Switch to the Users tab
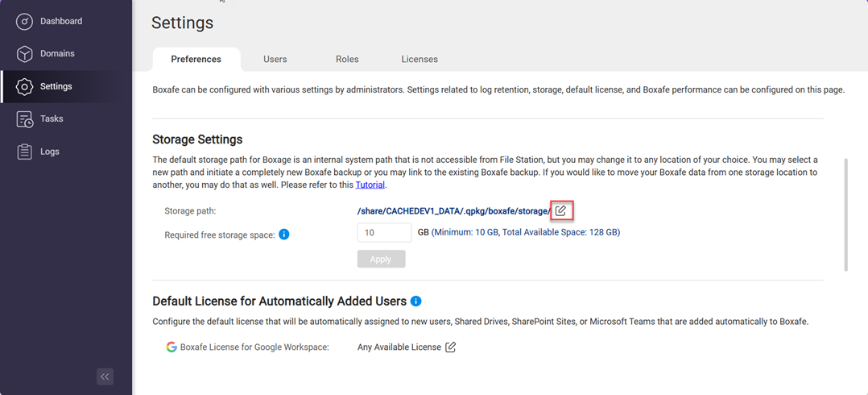The height and width of the screenshot is (395, 868). (x=275, y=60)
